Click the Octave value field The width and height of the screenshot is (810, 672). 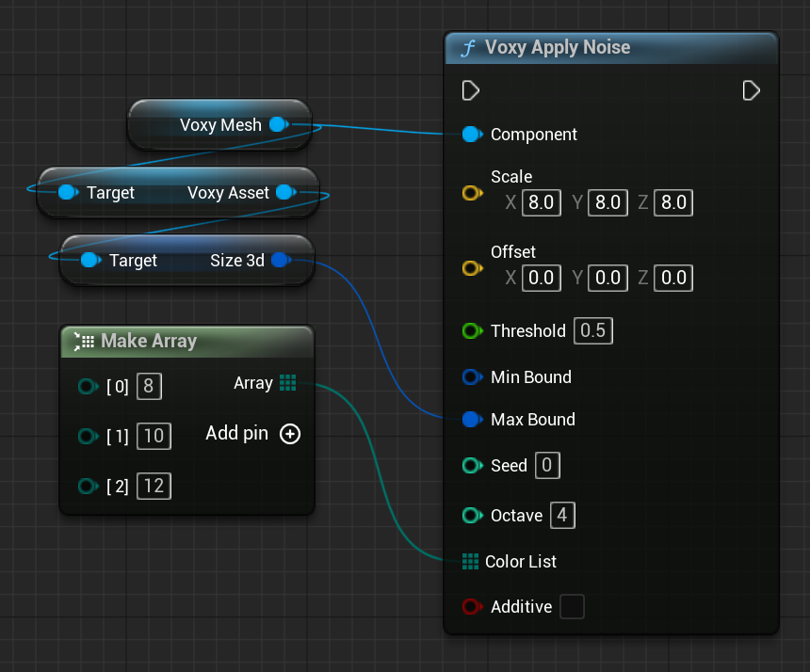point(562,516)
